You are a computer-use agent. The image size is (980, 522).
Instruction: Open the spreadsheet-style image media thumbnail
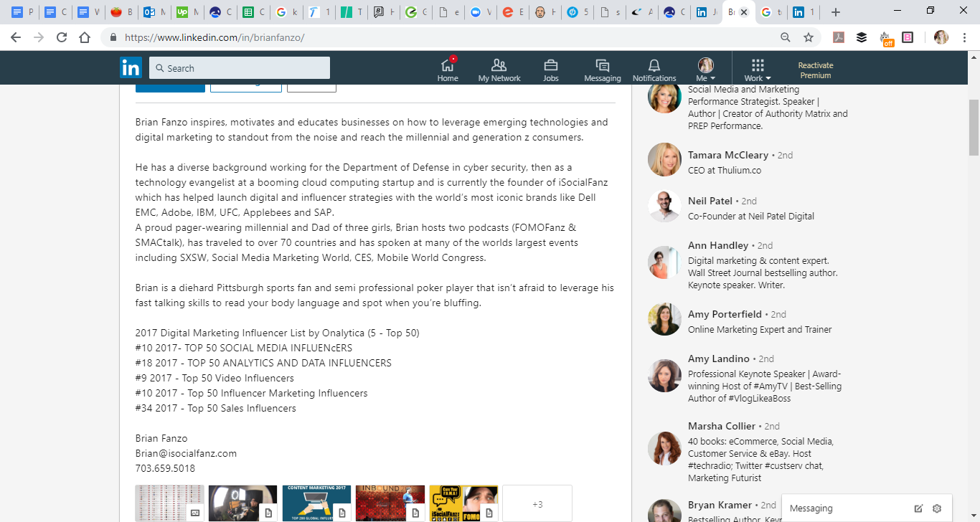[x=170, y=503]
